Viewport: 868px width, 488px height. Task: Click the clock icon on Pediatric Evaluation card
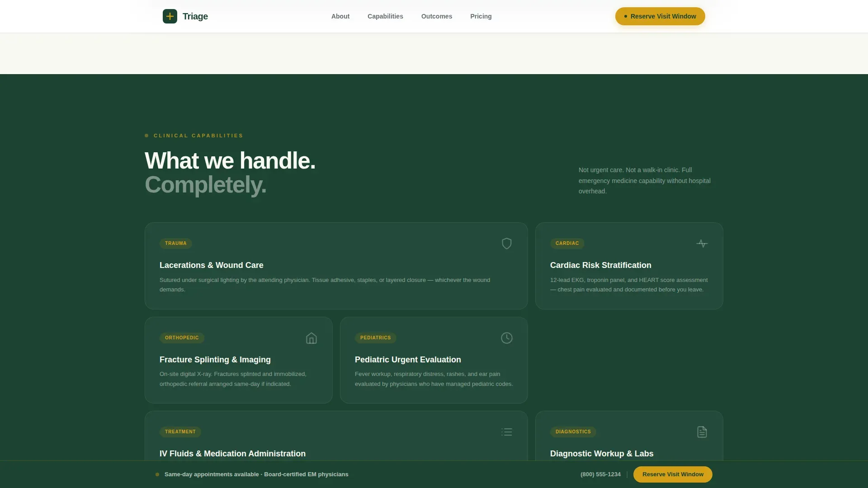[507, 338]
